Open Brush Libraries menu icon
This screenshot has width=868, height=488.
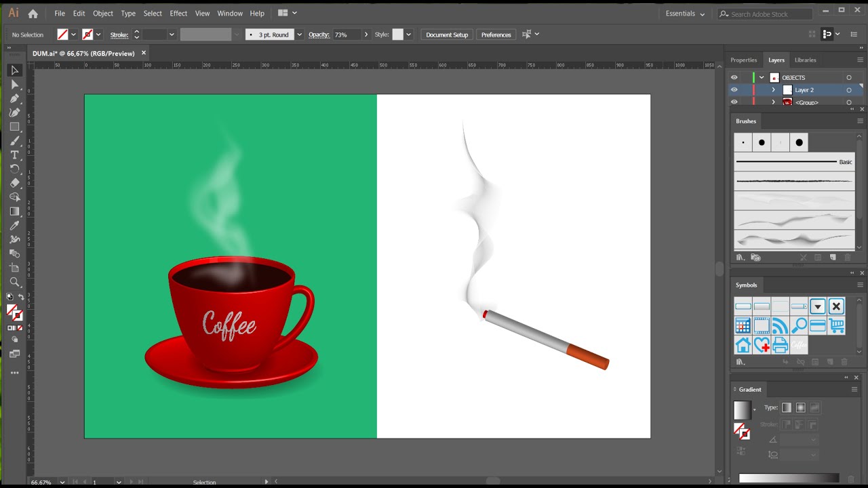tap(741, 258)
